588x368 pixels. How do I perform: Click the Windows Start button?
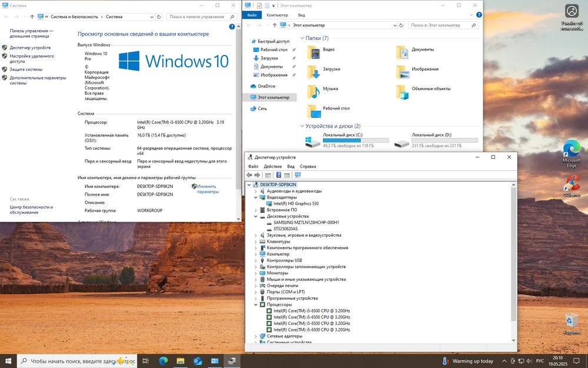tap(8, 361)
